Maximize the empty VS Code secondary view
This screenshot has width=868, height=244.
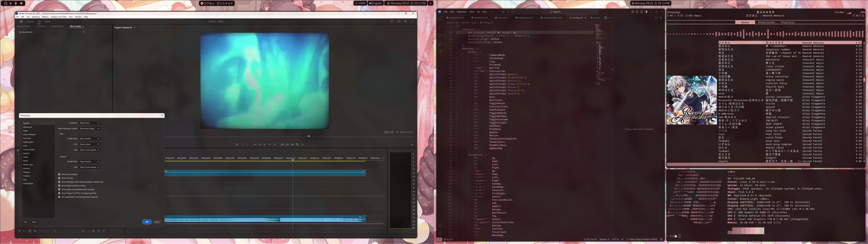point(656,17)
